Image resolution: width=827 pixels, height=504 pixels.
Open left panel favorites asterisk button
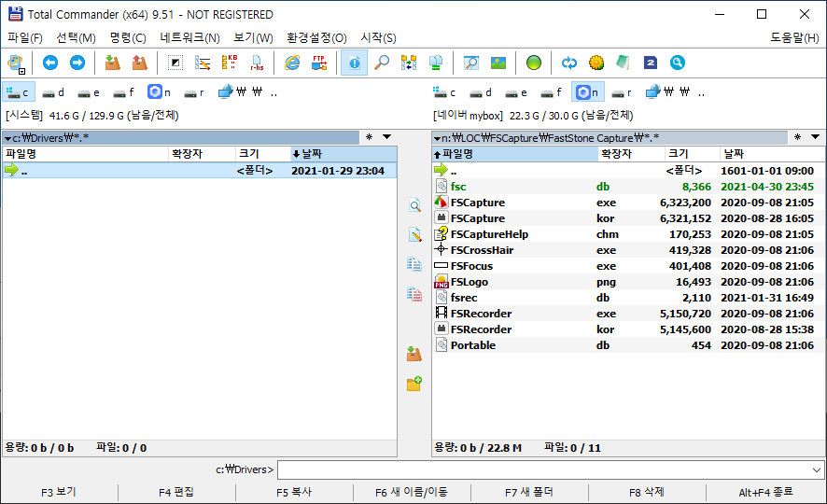pos(370,137)
